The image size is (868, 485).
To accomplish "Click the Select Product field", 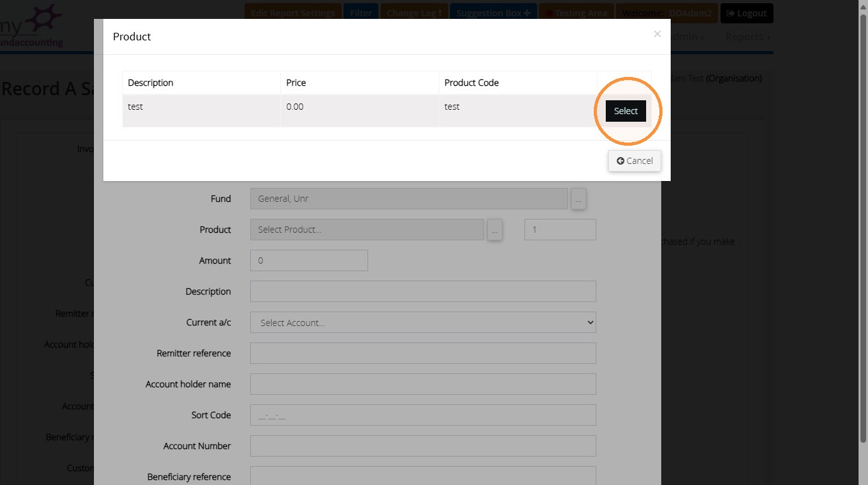I will point(367,230).
